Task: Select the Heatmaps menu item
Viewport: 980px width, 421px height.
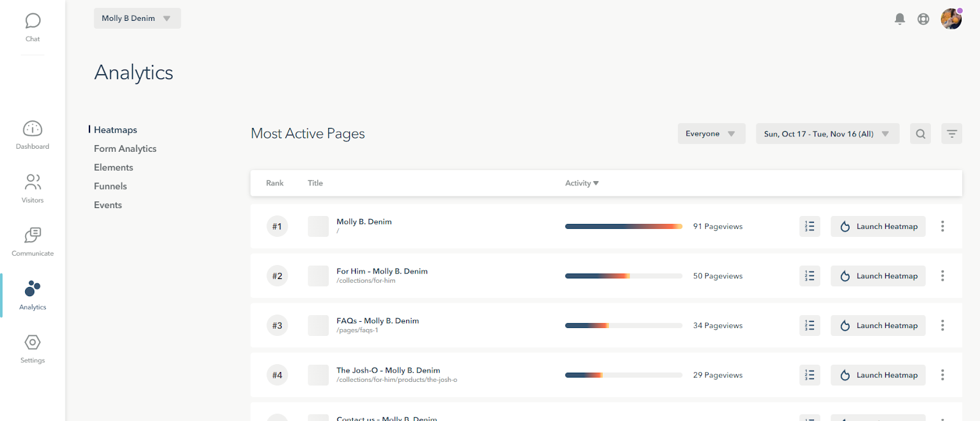Action: [115, 130]
